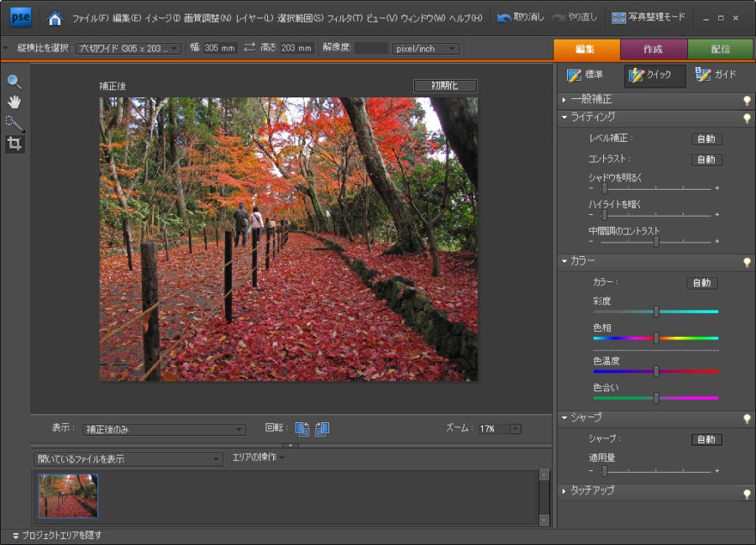Open the 縦横比 aspect ratio dropdown

coord(128,49)
